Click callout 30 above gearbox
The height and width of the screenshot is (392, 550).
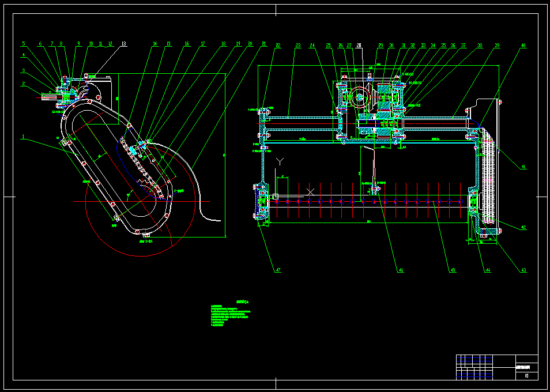pyautogui.click(x=391, y=45)
